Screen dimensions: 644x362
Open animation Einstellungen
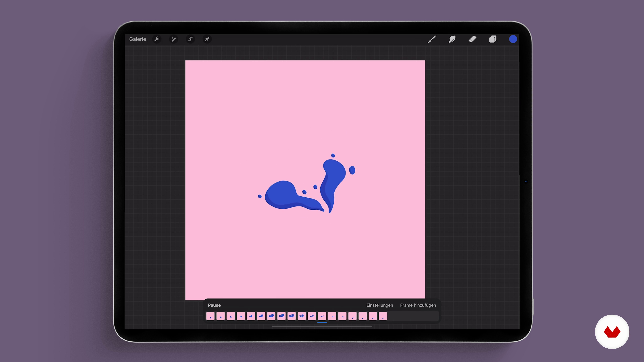pyautogui.click(x=380, y=305)
